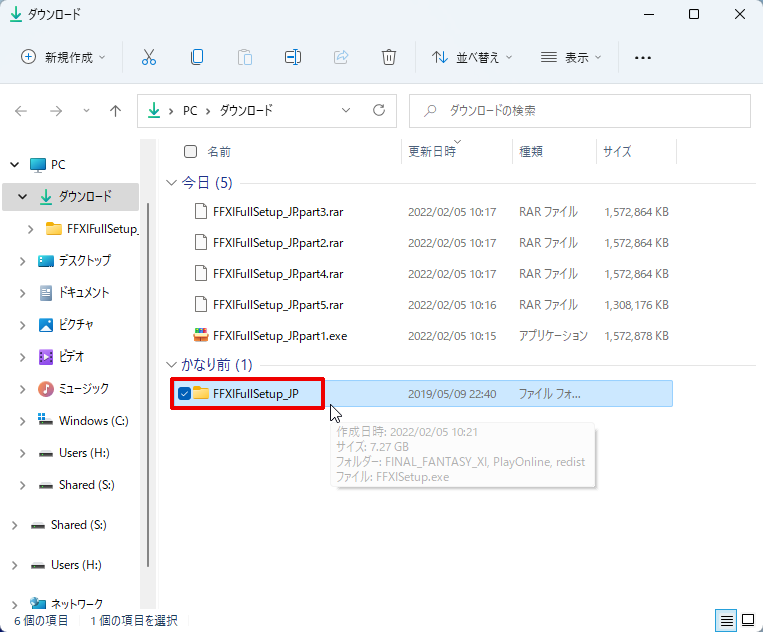763x632 pixels.
Task: Select Windows (C:) drive in sidebar
Action: point(93,421)
